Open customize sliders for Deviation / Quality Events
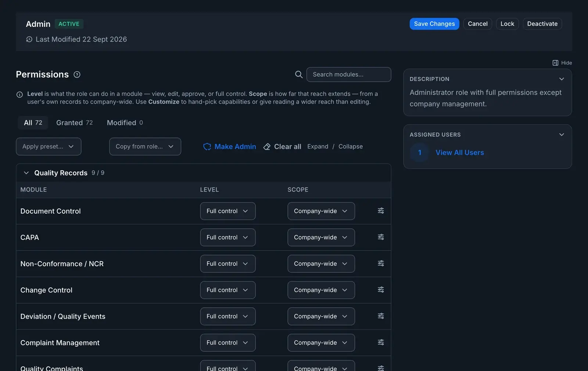Viewport: 588px width, 371px height. point(381,316)
